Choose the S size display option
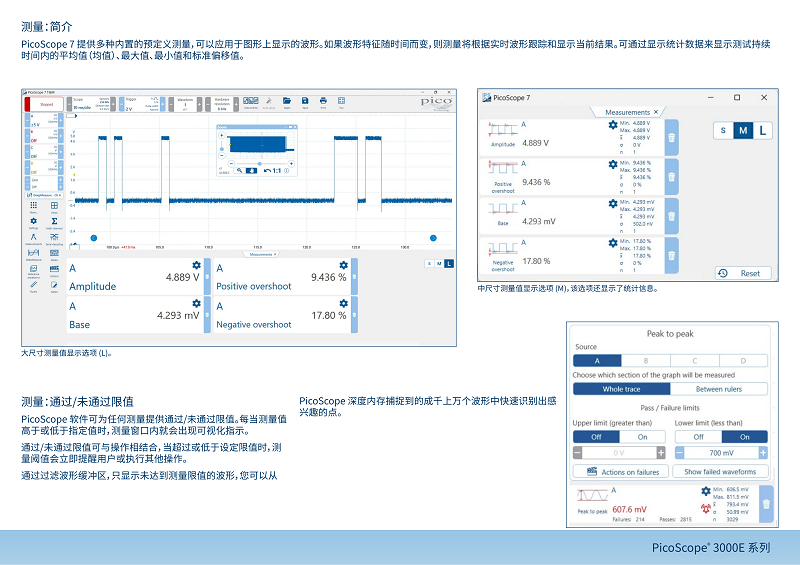The image size is (800, 565). pos(723,131)
